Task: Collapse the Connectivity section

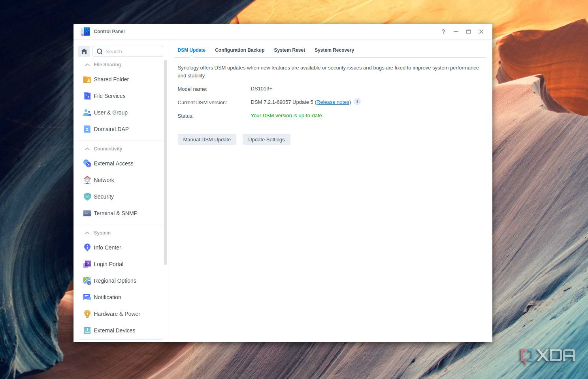Action: tap(87, 149)
